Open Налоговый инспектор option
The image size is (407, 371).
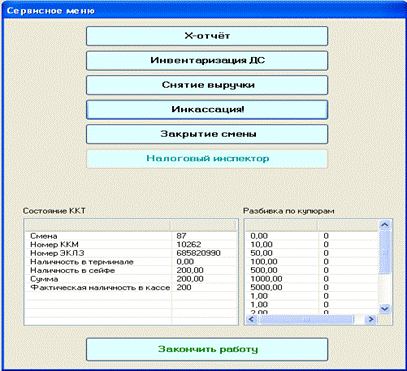tap(207, 159)
